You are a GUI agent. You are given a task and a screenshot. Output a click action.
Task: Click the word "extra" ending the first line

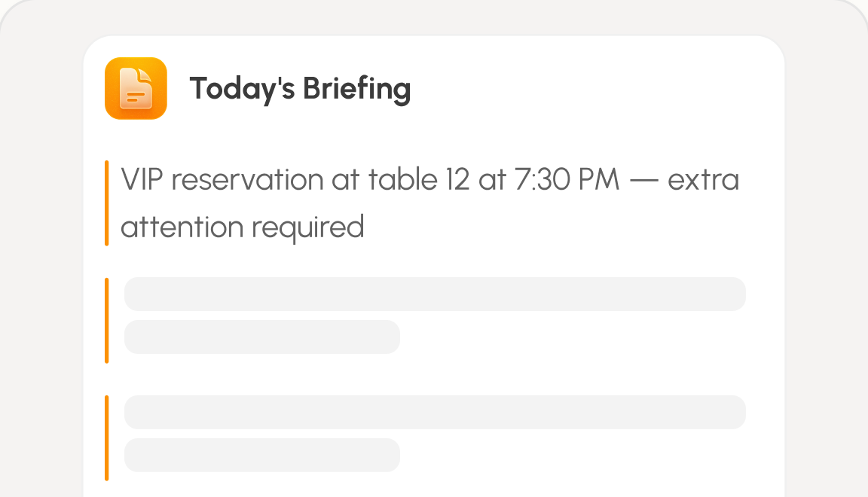pyautogui.click(x=703, y=180)
